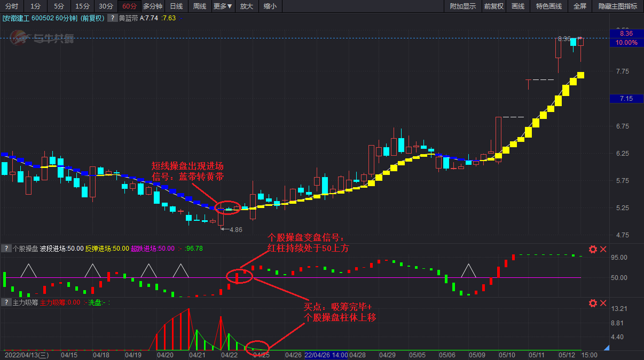Click the 04/29 date on time axis

tap(388, 355)
